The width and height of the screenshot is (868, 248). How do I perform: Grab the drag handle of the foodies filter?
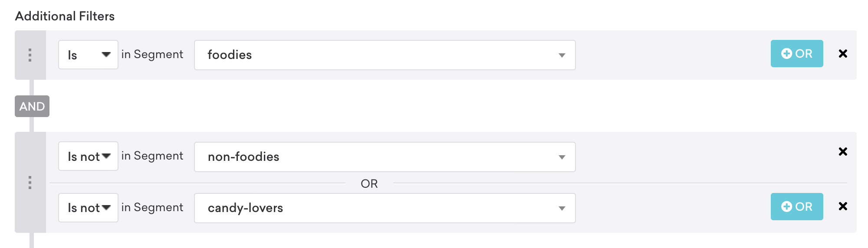click(30, 55)
